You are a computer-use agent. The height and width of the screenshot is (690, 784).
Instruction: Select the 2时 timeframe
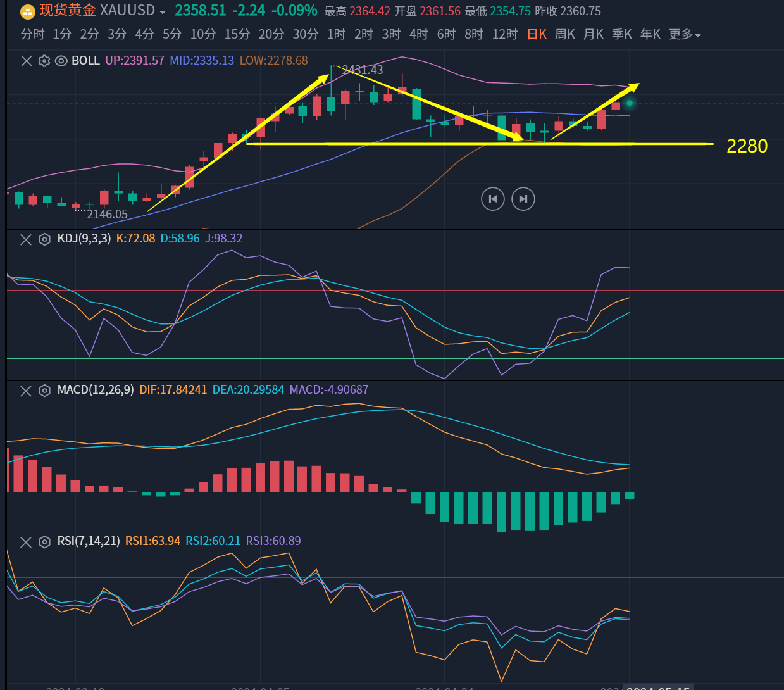point(364,34)
